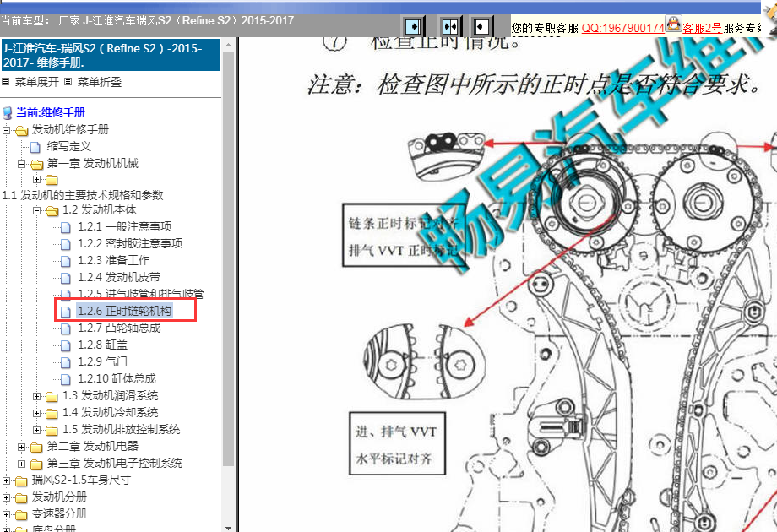Expand 1.4 发动机冷却系统 node

(x=36, y=413)
